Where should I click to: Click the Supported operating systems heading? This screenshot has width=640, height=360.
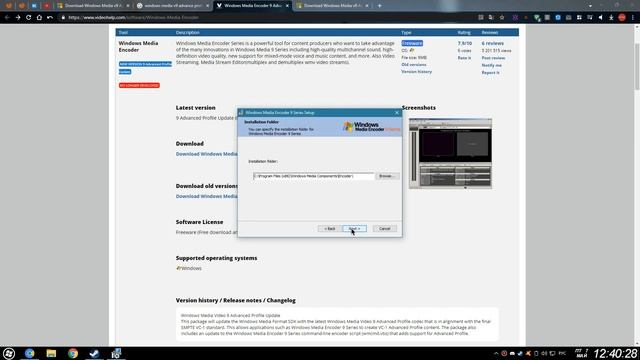tap(216, 258)
